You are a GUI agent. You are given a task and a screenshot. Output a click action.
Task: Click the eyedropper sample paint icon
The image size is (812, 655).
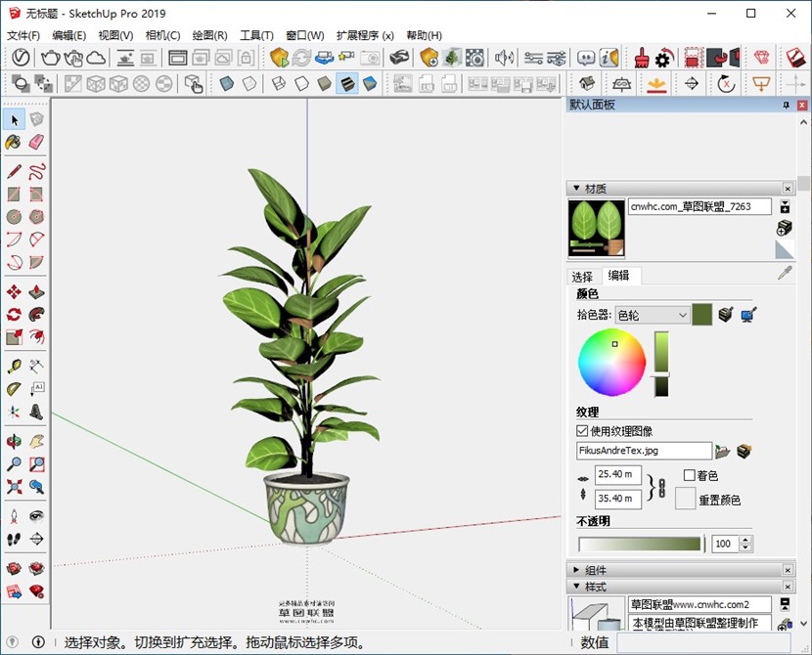click(x=784, y=274)
